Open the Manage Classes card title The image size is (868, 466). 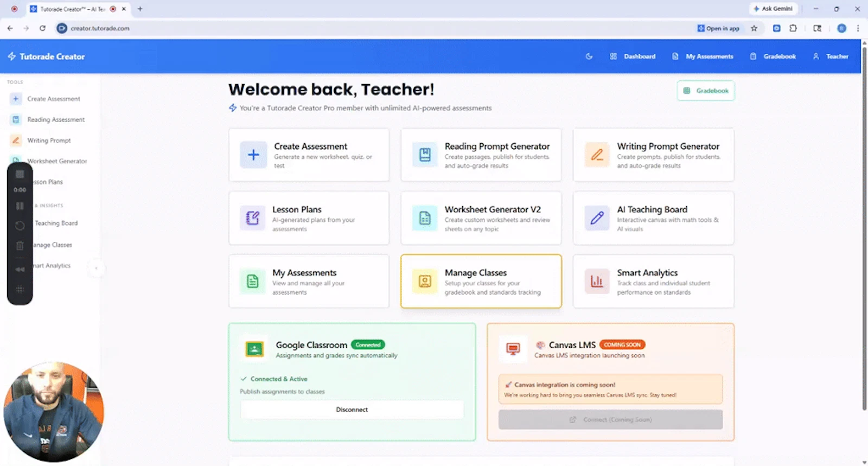[476, 273]
